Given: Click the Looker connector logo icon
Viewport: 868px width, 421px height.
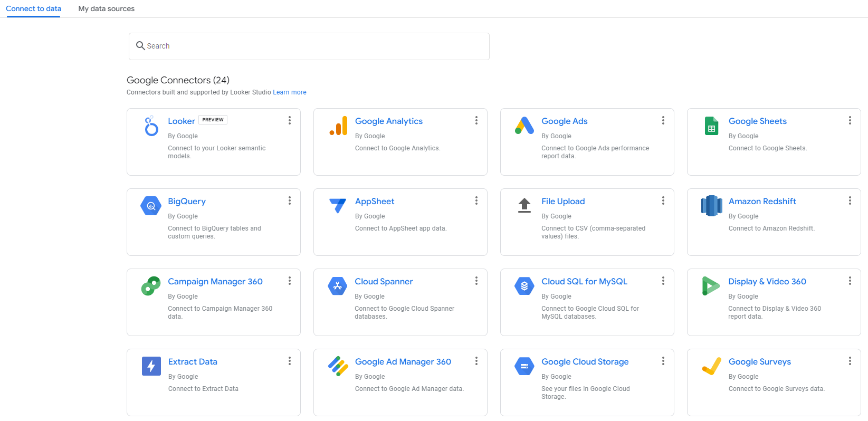Looking at the screenshot, I should click(151, 126).
